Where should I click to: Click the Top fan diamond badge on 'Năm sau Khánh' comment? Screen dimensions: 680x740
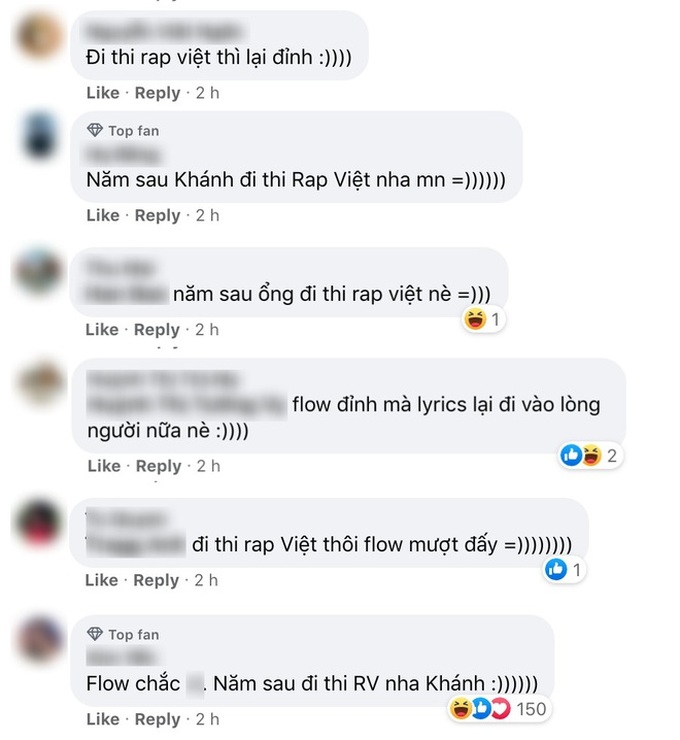point(95,130)
